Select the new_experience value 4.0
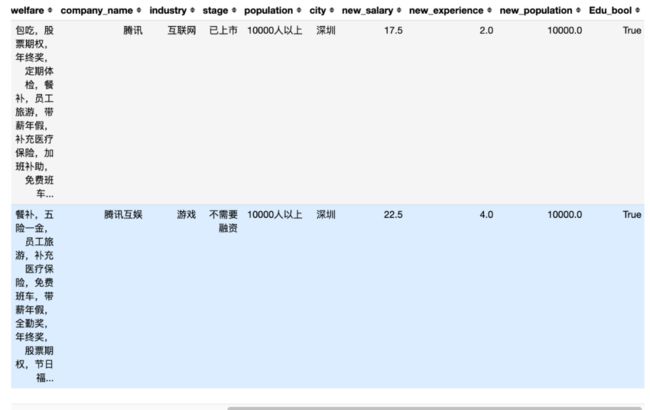This screenshot has width=650, height=410. tap(486, 214)
